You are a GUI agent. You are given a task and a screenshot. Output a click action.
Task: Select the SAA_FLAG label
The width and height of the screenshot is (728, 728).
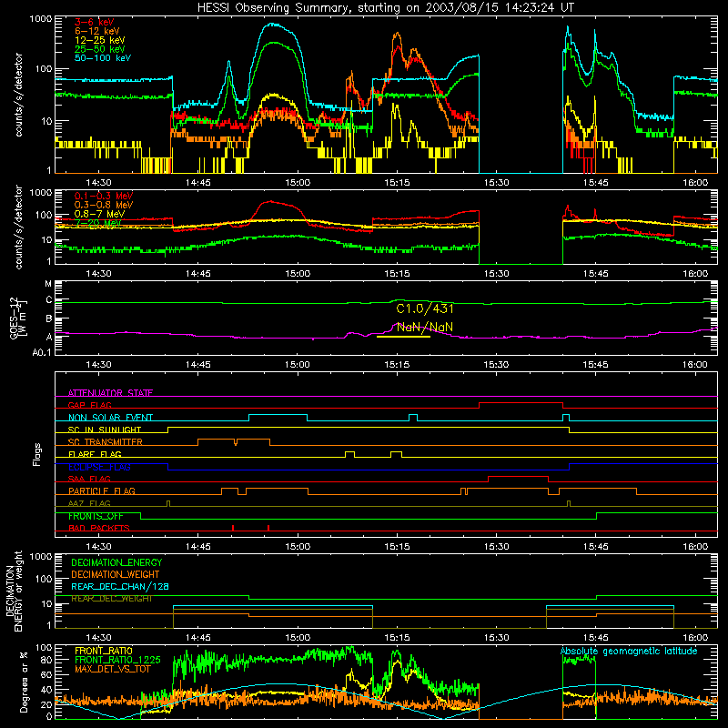pos(89,479)
